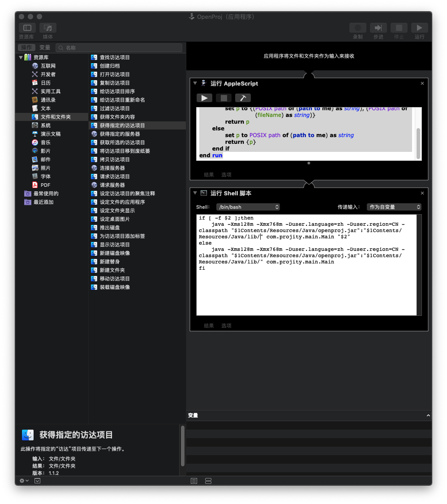Select the 音乐 category

46,142
